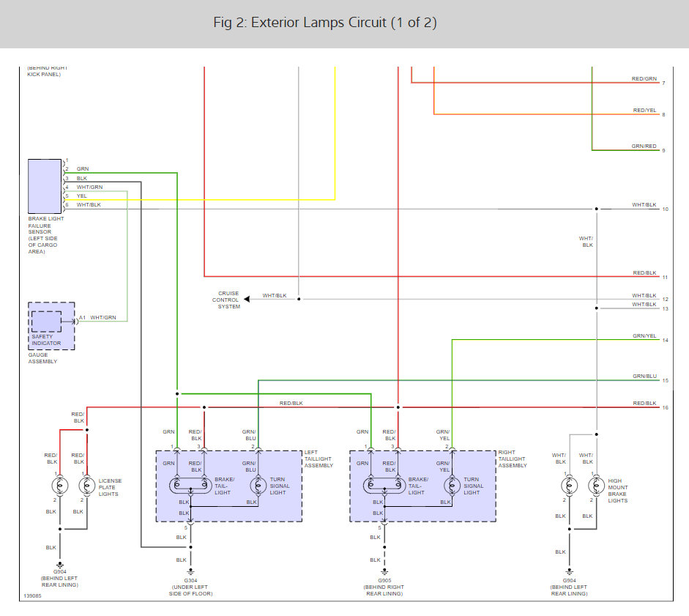
Task: Click the WHT/BLK wire label at sensor pin 6
Action: pyautogui.click(x=89, y=205)
